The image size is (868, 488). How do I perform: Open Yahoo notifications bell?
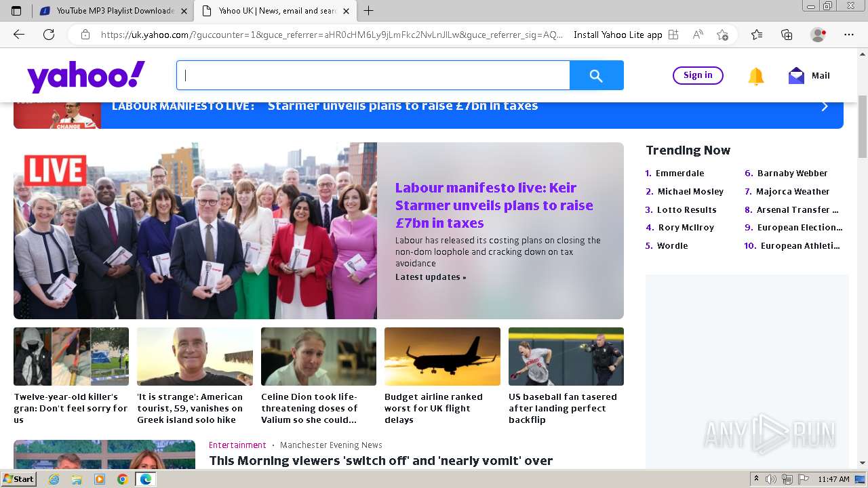756,76
